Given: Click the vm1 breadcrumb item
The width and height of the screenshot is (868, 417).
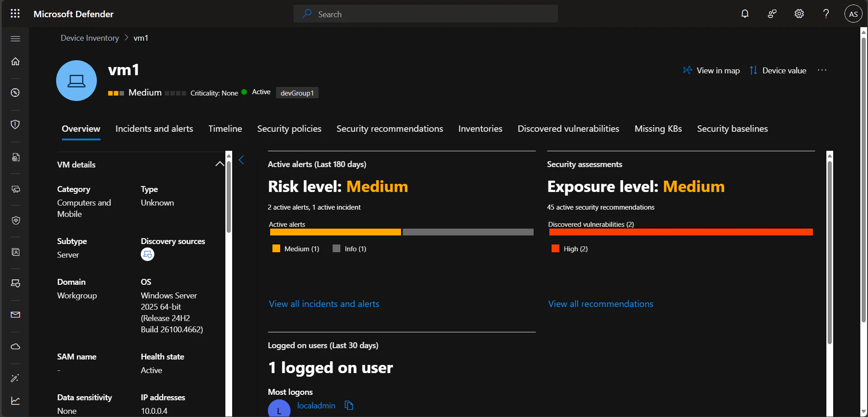Looking at the screenshot, I should [141, 38].
